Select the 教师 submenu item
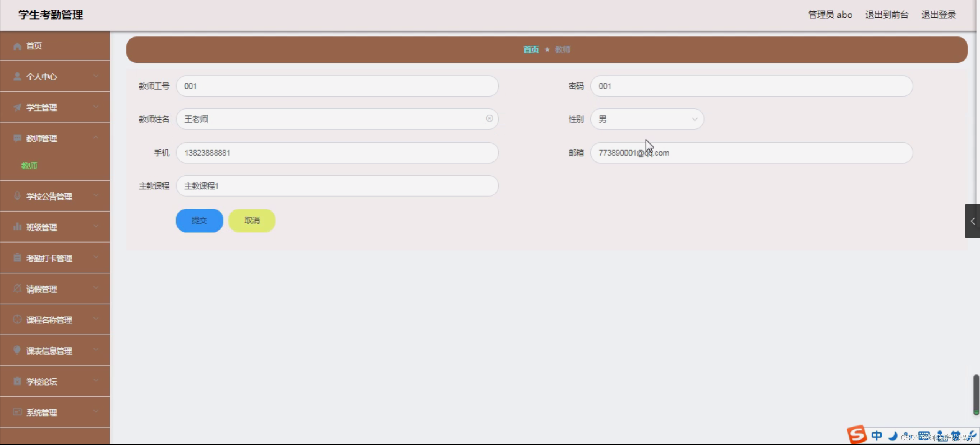980x445 pixels. tap(29, 166)
